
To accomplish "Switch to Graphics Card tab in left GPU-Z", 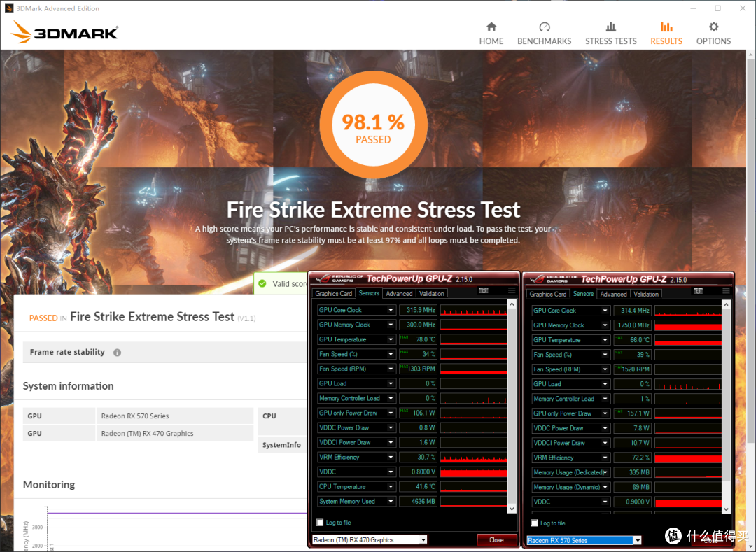I will coord(334,293).
